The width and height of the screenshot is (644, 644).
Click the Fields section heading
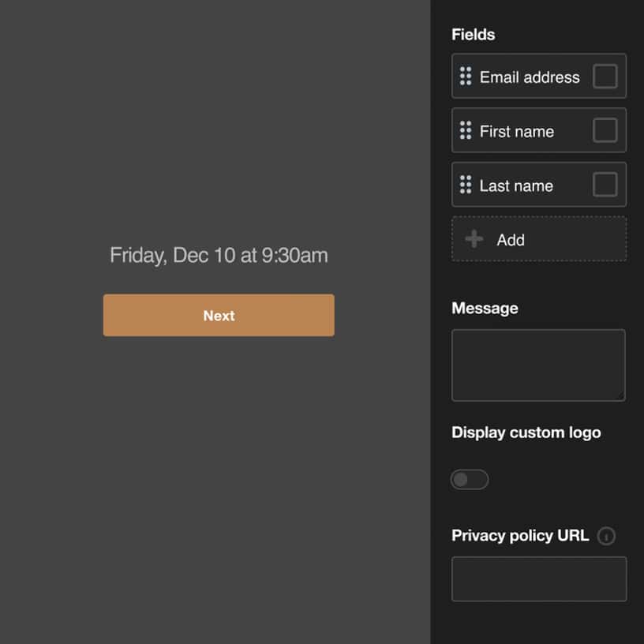[474, 35]
